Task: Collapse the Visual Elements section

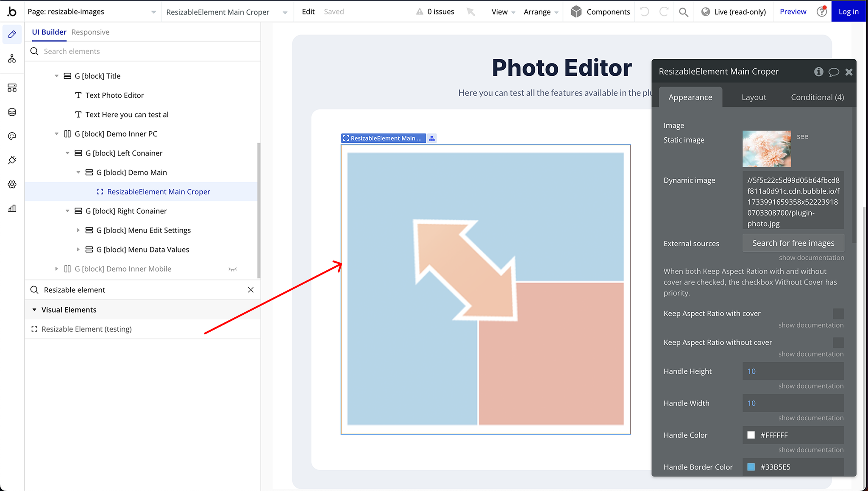Action: tap(34, 310)
